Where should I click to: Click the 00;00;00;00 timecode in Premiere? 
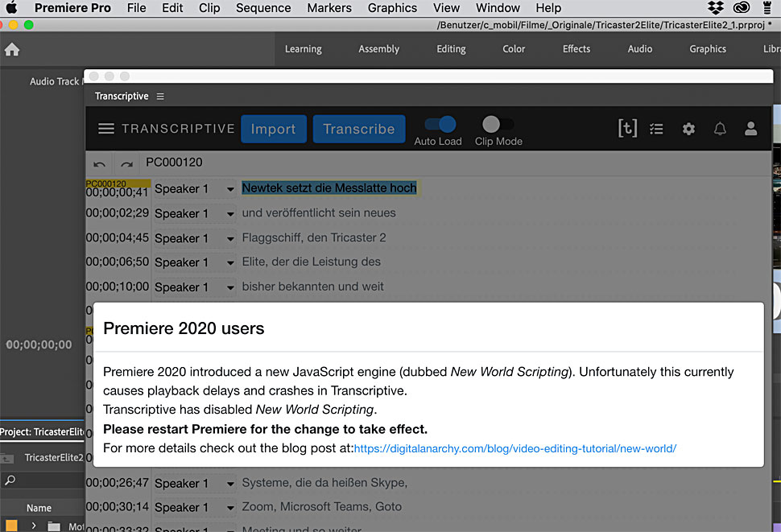[39, 345]
